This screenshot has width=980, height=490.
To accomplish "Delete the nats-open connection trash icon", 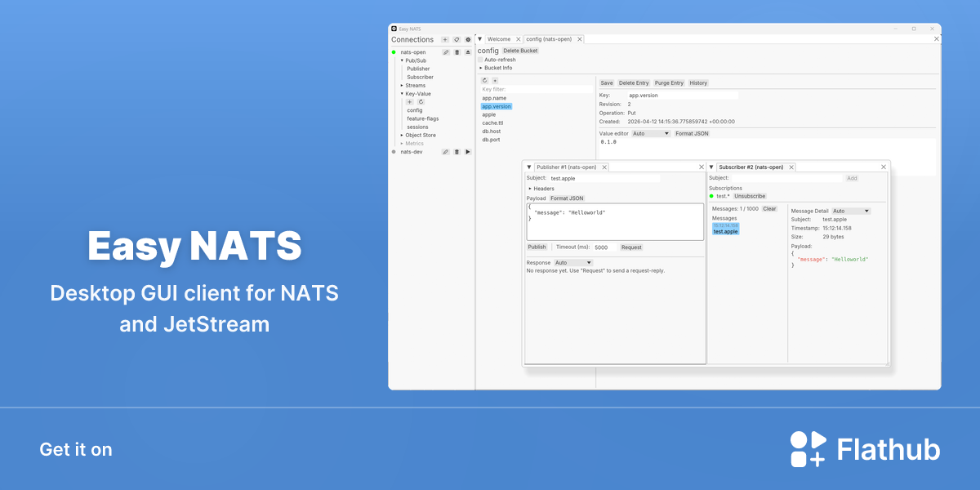I will point(457,52).
